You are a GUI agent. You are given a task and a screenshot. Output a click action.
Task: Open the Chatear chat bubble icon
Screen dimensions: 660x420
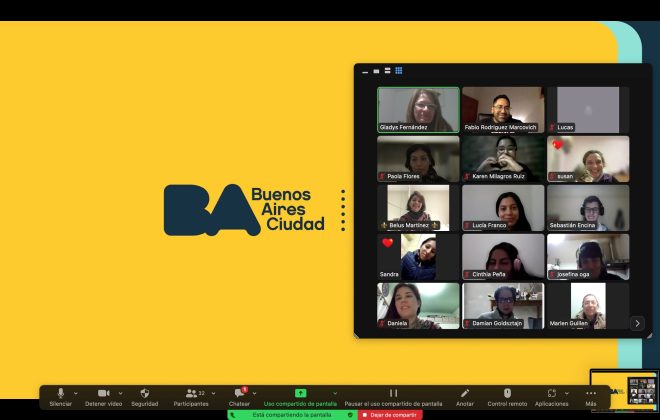(x=240, y=393)
